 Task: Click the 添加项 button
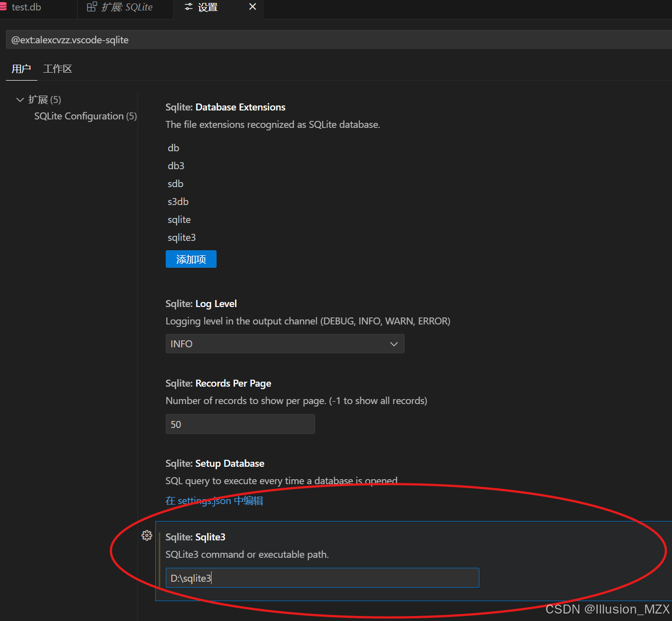pyautogui.click(x=191, y=259)
